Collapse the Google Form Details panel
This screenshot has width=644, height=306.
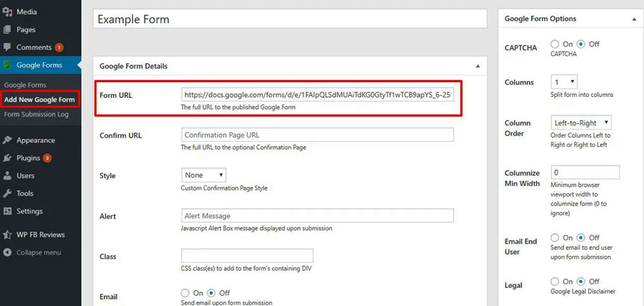(x=477, y=66)
